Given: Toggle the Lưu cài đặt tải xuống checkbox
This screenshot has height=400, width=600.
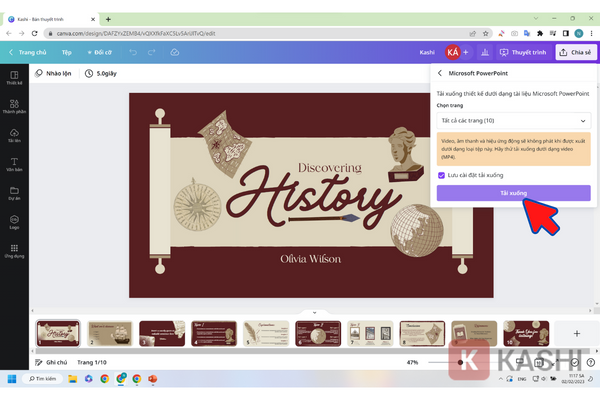Looking at the screenshot, I should click(441, 175).
